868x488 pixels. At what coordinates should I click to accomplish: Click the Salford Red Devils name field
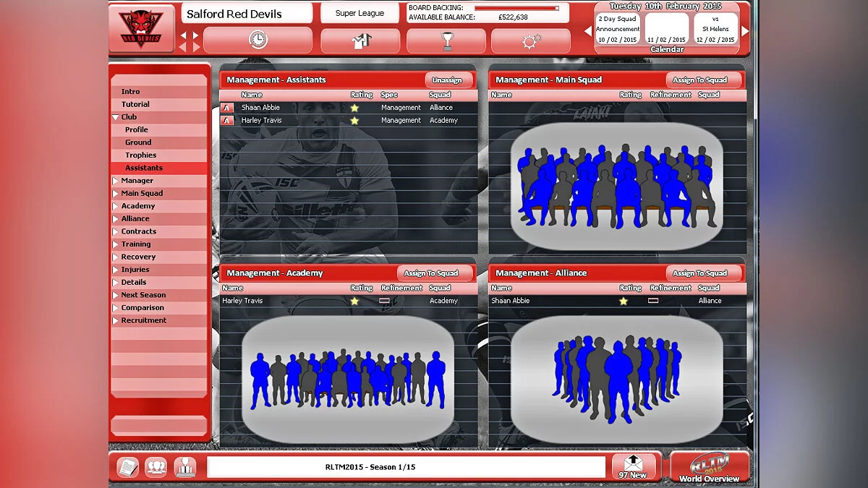248,13
